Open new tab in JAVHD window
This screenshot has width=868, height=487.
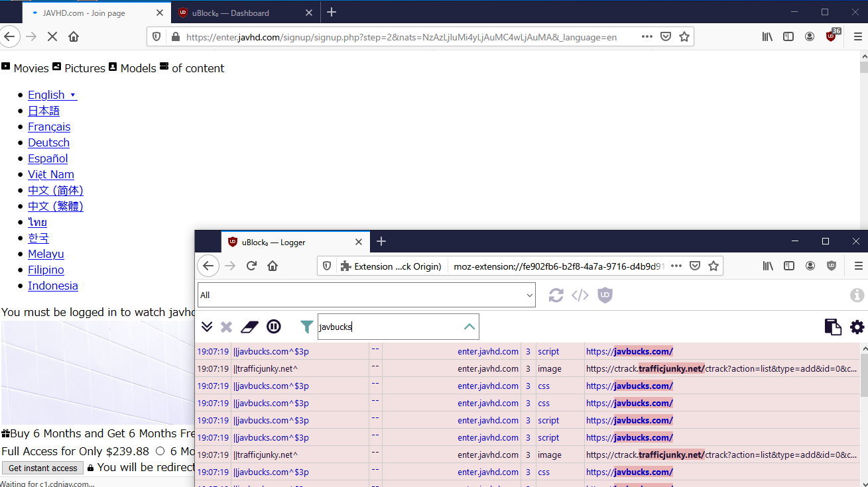coord(332,12)
